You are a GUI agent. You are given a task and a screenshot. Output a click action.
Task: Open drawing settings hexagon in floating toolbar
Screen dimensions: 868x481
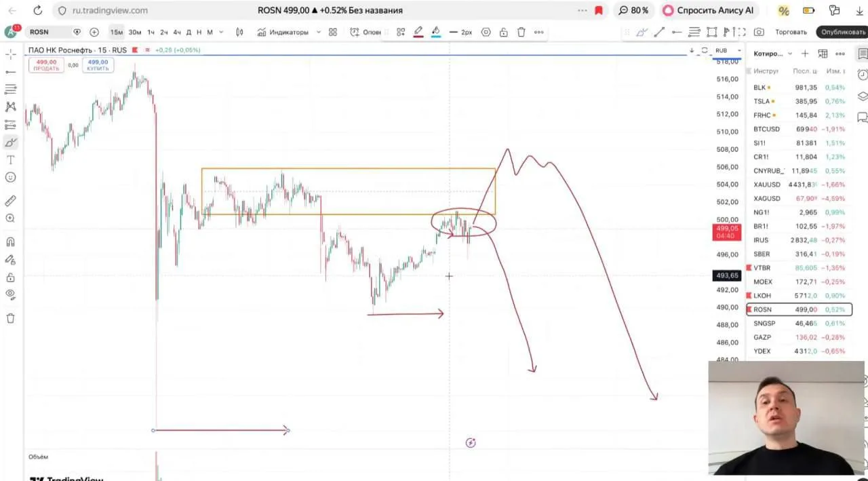486,32
